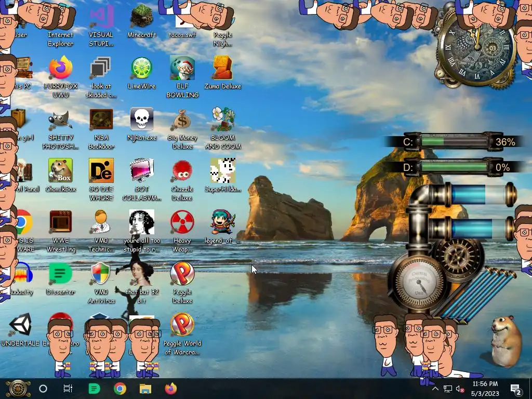Open the network status tray icon
This screenshot has height=399, width=532.
pos(448,389)
